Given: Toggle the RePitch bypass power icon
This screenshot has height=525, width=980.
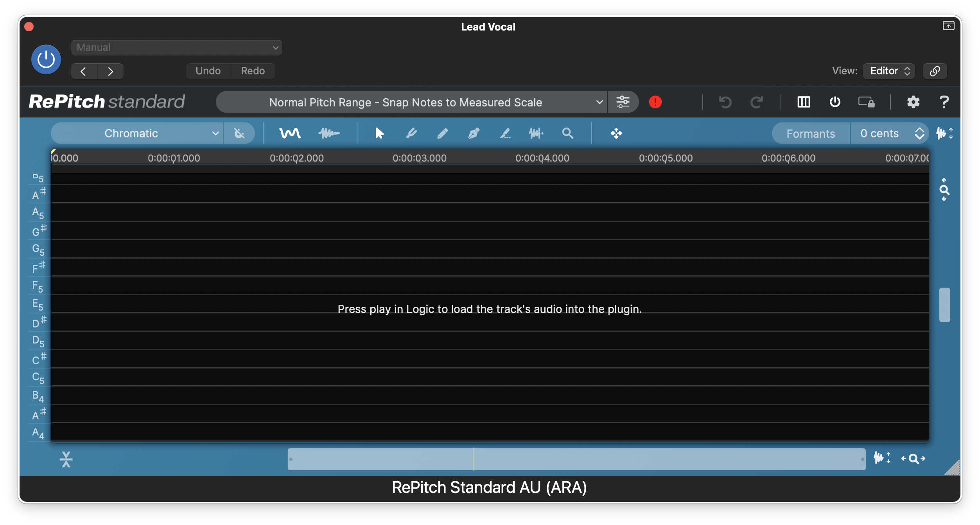Looking at the screenshot, I should click(x=835, y=102).
